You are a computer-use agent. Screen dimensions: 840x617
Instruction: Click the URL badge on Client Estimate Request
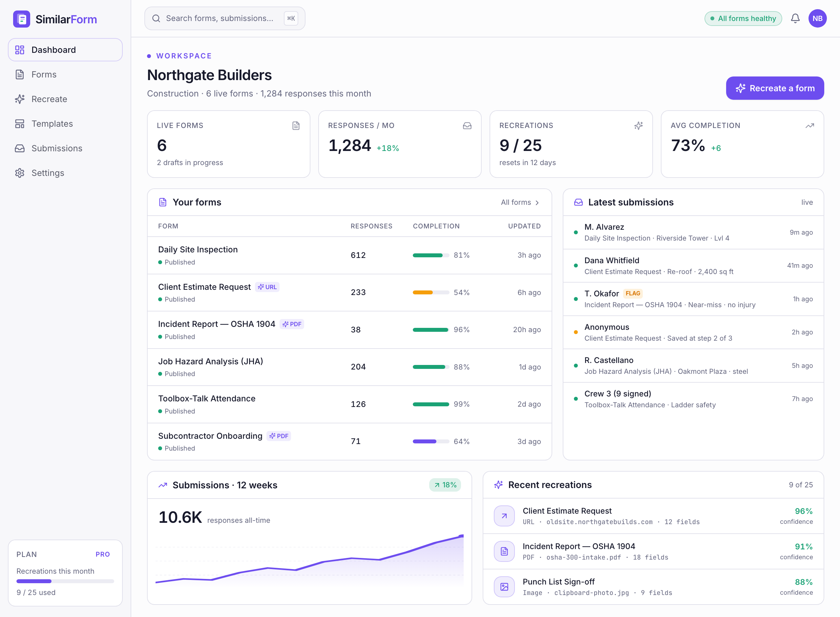[267, 287]
